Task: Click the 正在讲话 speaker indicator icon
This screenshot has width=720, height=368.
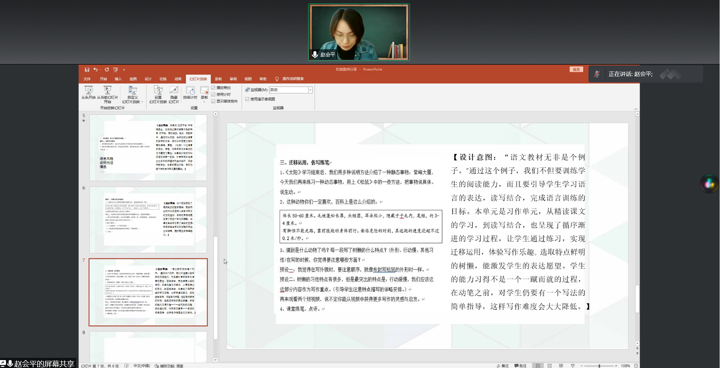Action: [597, 74]
